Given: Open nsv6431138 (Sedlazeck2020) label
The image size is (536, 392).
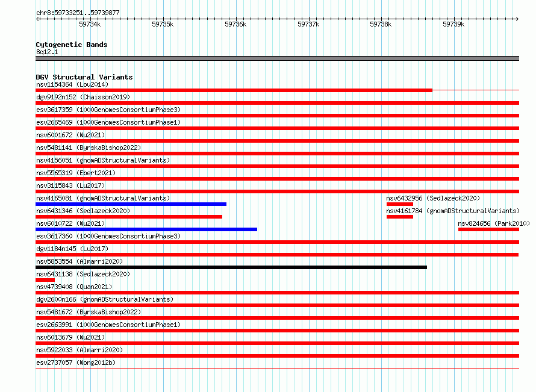Looking at the screenshot, I should point(83,274).
